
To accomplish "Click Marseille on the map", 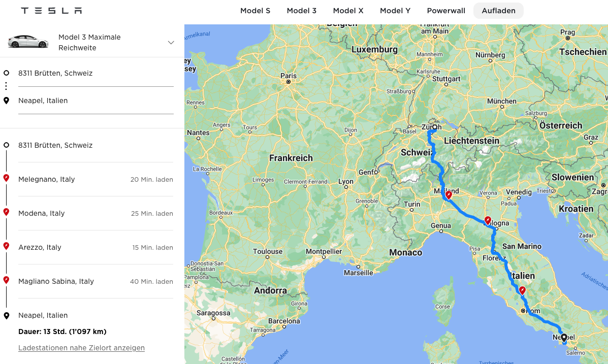I will click(358, 273).
